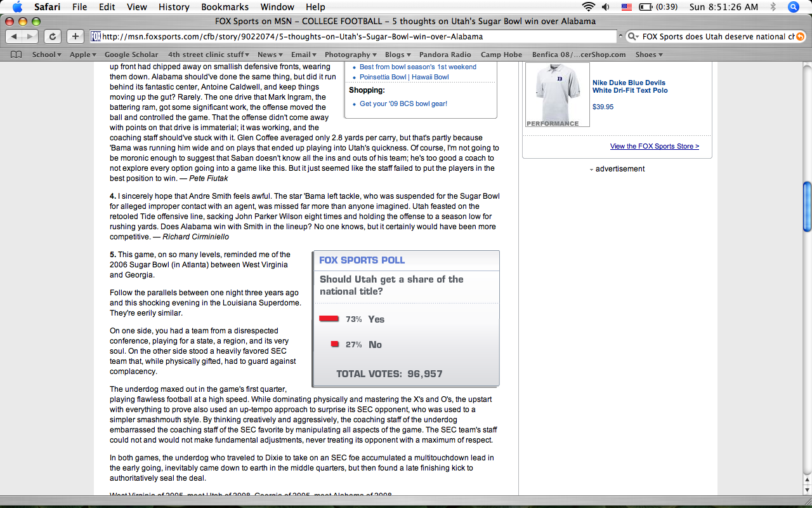Check the battery status icon
Image resolution: width=812 pixels, height=508 pixels.
tap(646, 7)
